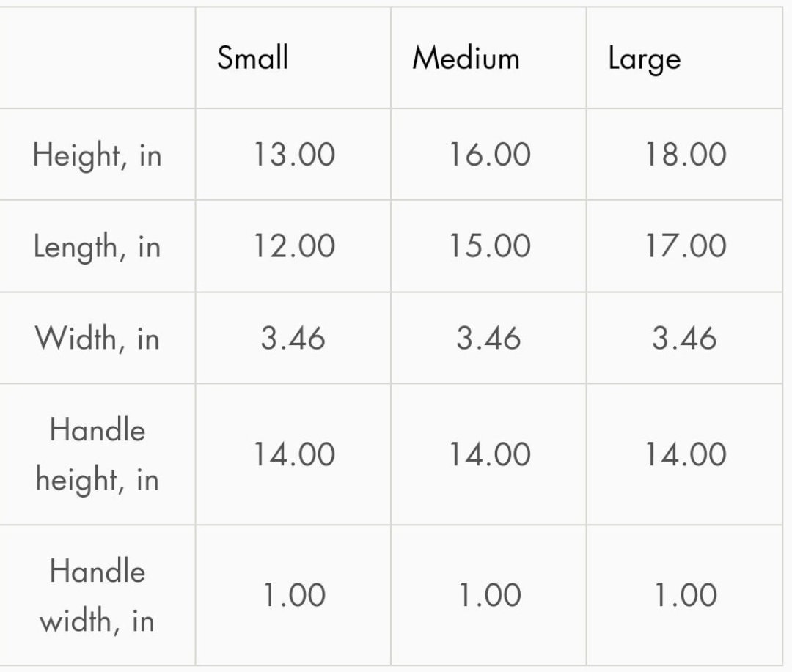The height and width of the screenshot is (672, 792).
Task: Select the Large length value 17.00
Action: tap(686, 246)
